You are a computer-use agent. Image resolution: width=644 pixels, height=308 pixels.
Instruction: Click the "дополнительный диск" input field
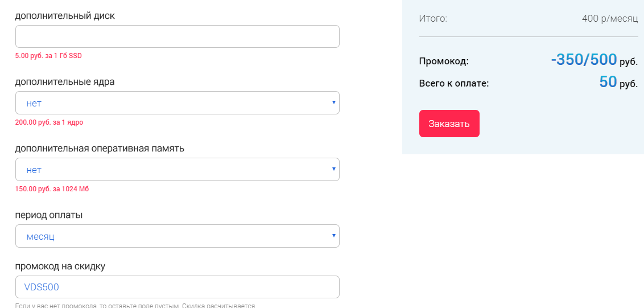177,36
